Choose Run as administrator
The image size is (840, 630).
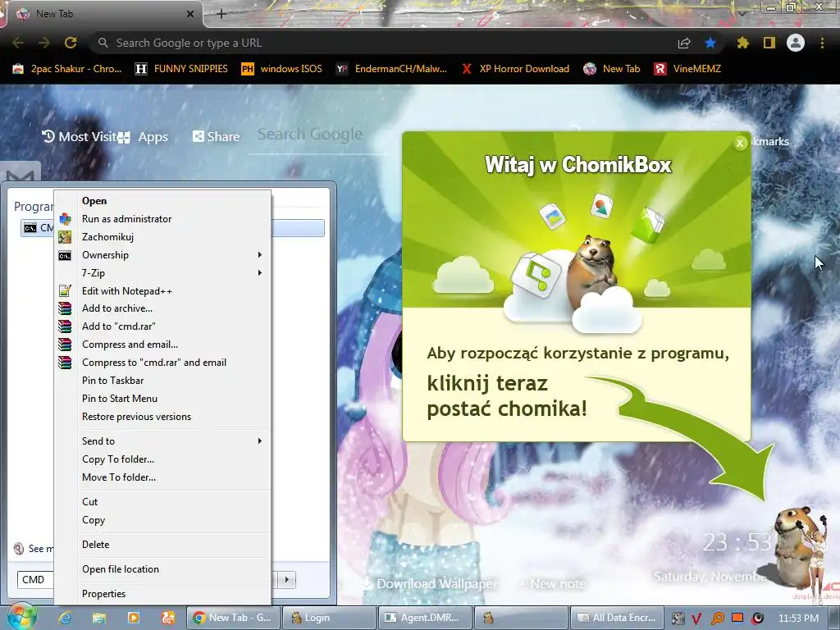point(163,218)
